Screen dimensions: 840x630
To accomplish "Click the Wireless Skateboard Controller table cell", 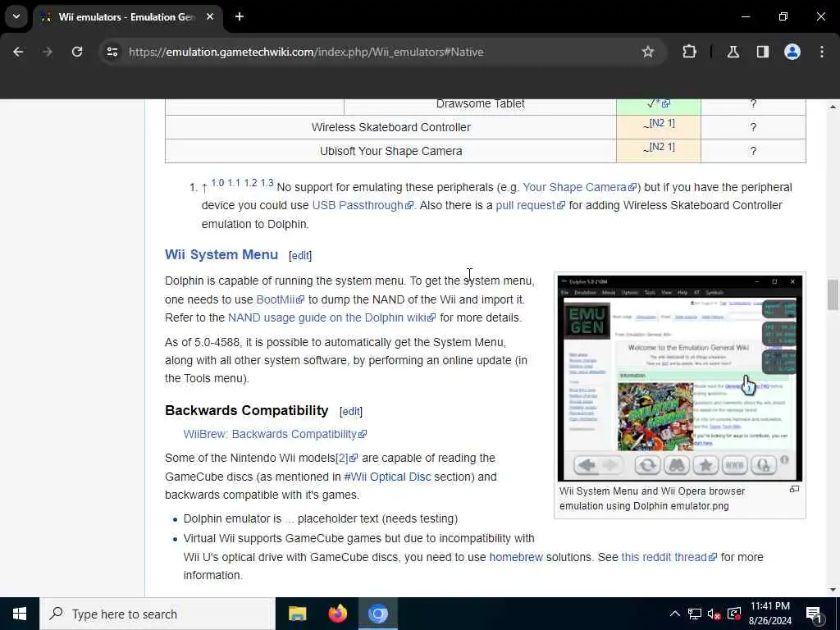I will click(390, 127).
